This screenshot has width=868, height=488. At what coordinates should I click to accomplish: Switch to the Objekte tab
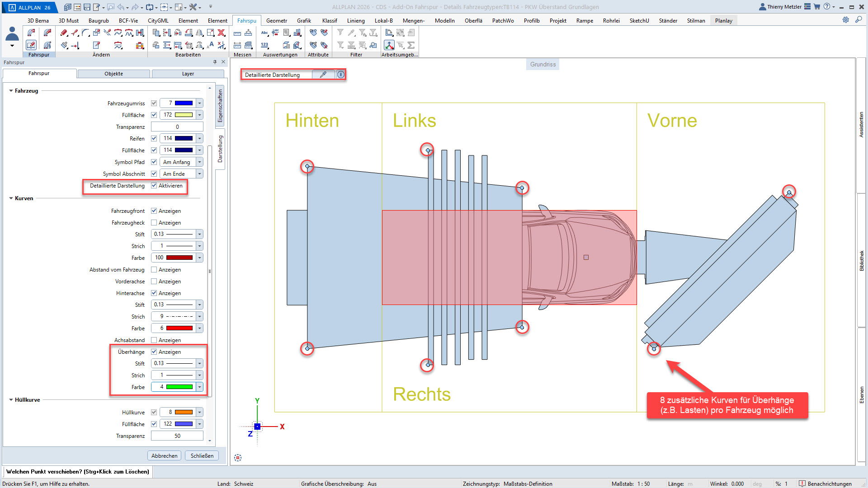(x=113, y=74)
